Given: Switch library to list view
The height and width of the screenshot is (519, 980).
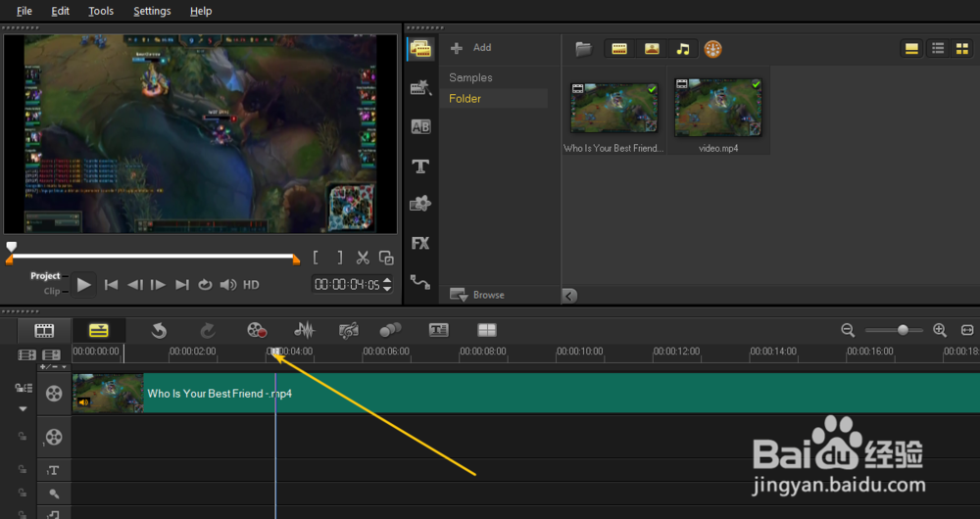Looking at the screenshot, I should coord(938,49).
